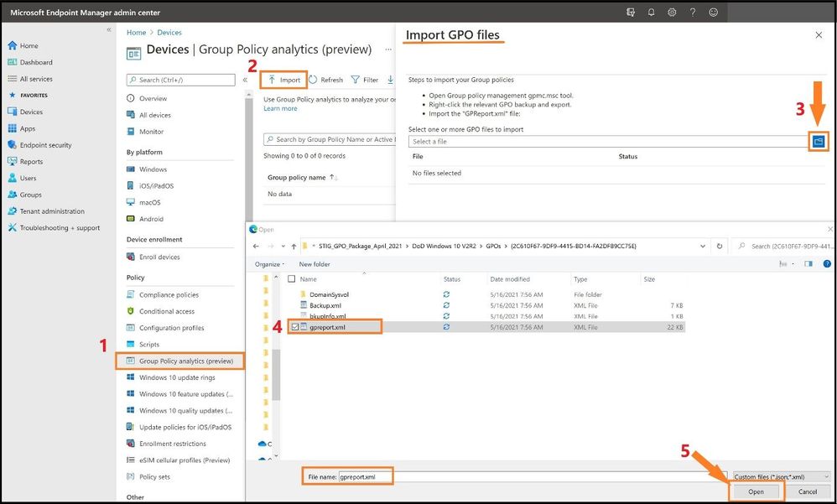Click the Search by Group Policy Name field
The image size is (837, 504).
330,140
